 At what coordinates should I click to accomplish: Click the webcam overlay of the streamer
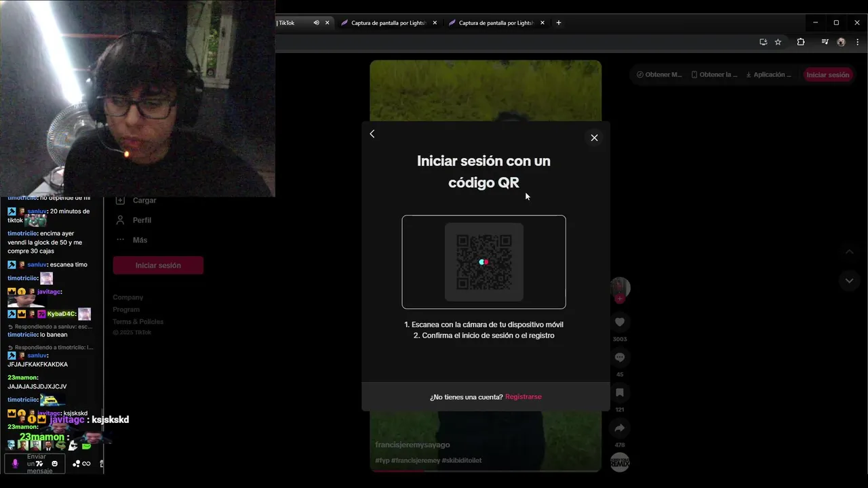pos(138,98)
